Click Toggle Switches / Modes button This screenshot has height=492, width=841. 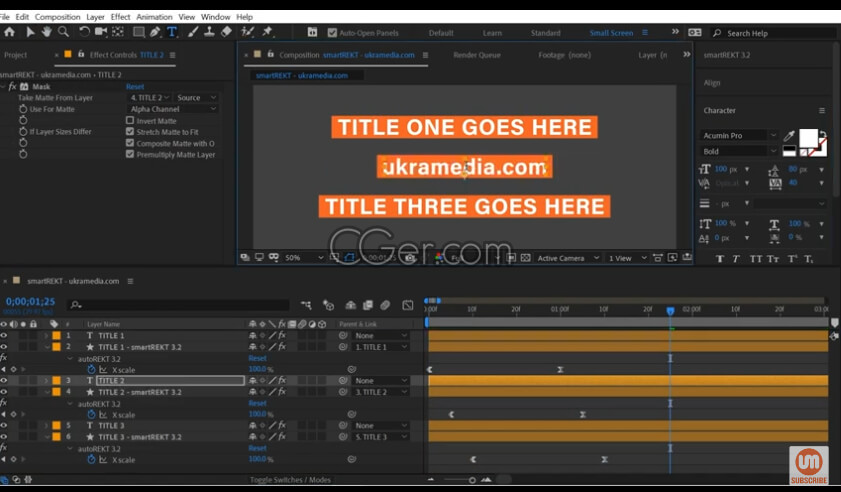click(290, 480)
